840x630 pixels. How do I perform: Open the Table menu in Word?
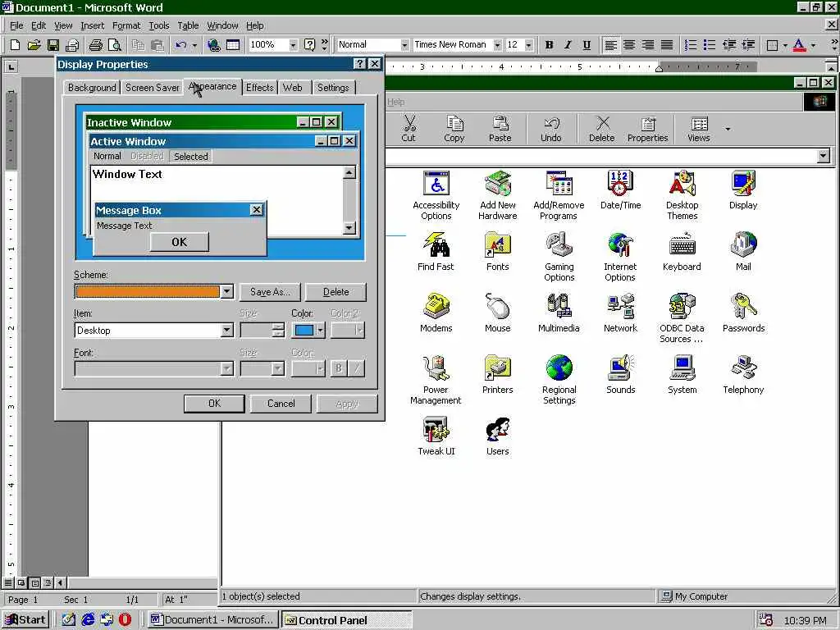coord(188,25)
